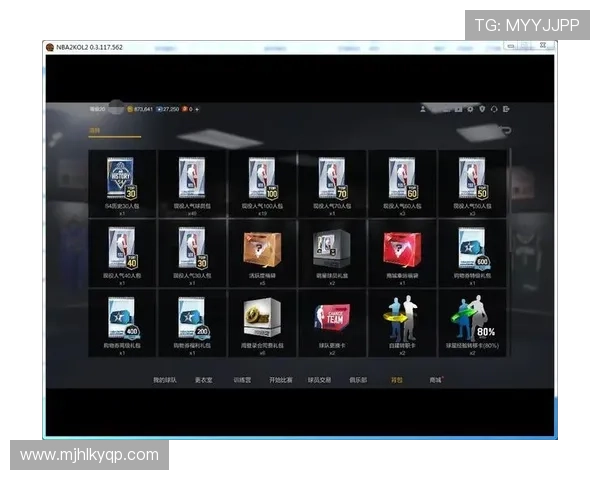The height and width of the screenshot is (480, 600).
Task: Select the 自建转职卡 player swap card
Action: pyautogui.click(x=402, y=323)
